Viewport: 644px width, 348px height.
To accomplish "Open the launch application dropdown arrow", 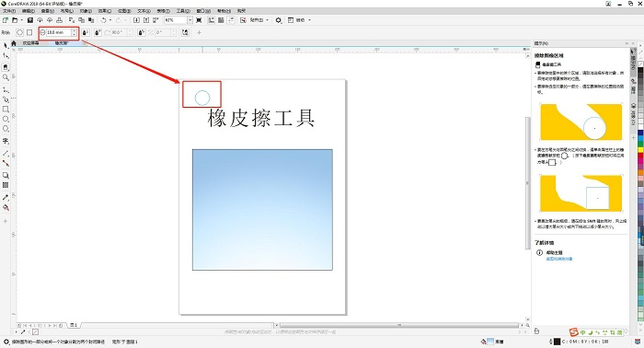I will point(309,20).
